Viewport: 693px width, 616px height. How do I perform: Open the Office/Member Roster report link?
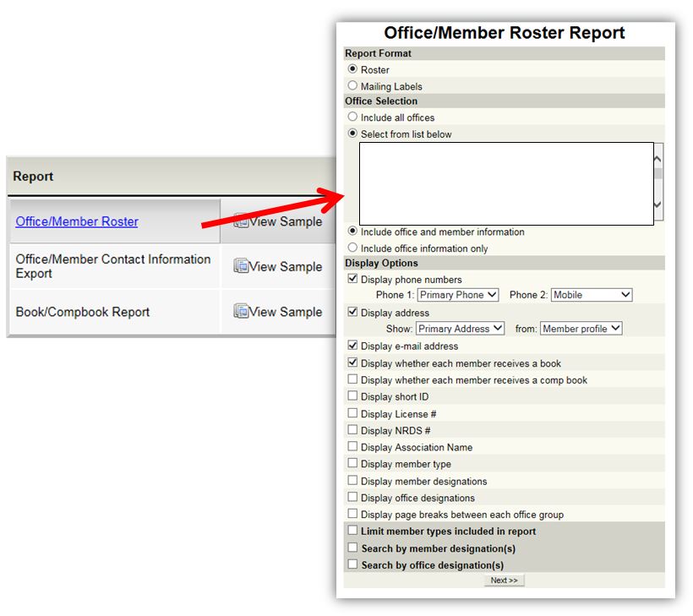(77, 221)
